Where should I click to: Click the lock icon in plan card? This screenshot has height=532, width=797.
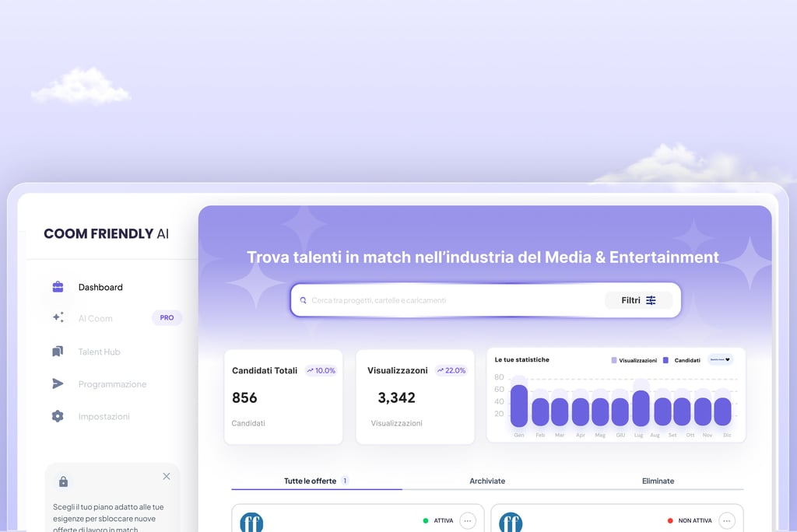[64, 481]
